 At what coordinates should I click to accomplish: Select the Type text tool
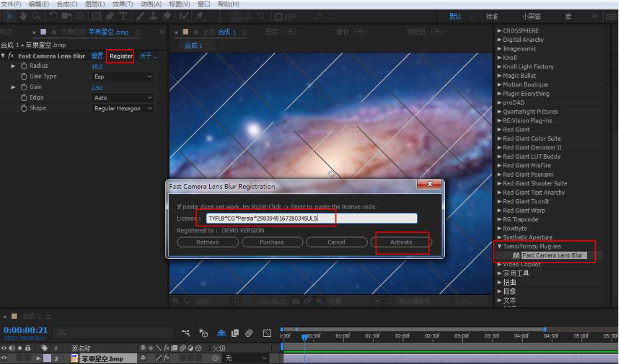[x=123, y=16]
